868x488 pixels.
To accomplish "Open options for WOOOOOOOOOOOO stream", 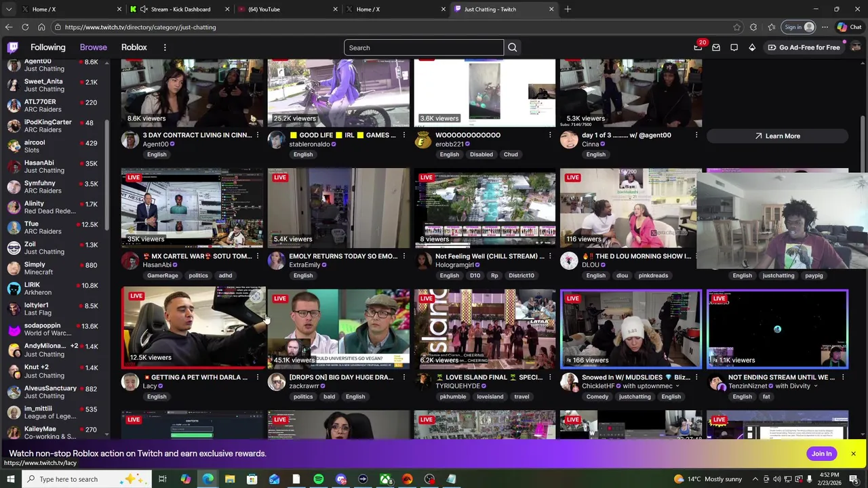I will pyautogui.click(x=550, y=135).
